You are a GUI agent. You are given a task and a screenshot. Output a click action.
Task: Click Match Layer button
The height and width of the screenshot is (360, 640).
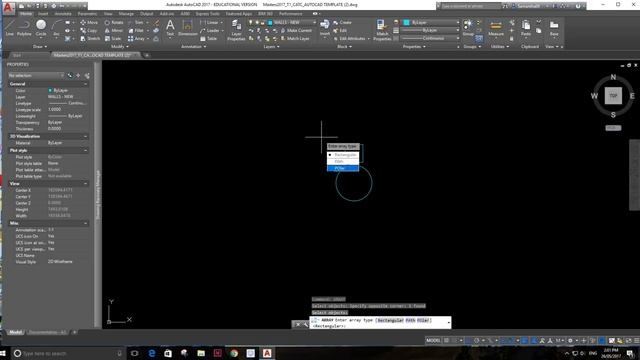(x=295, y=39)
